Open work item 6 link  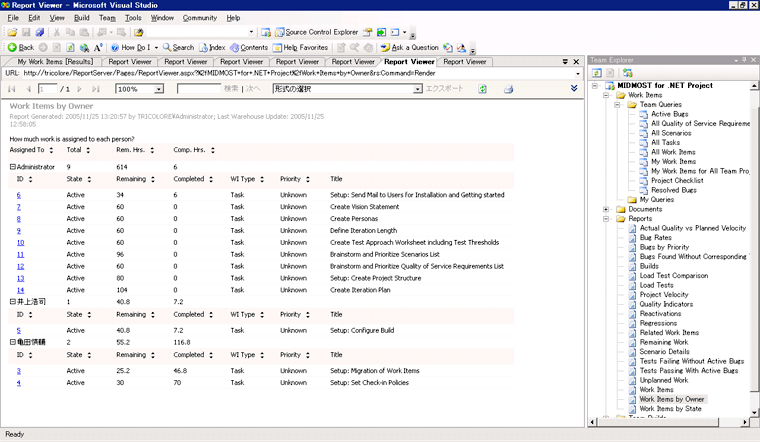point(18,195)
